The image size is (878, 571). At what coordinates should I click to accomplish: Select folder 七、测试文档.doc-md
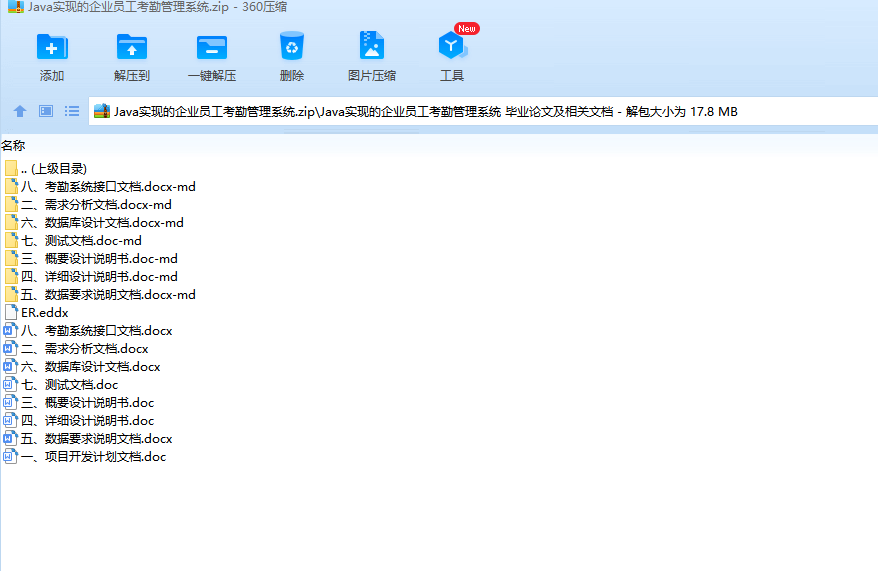pos(73,240)
